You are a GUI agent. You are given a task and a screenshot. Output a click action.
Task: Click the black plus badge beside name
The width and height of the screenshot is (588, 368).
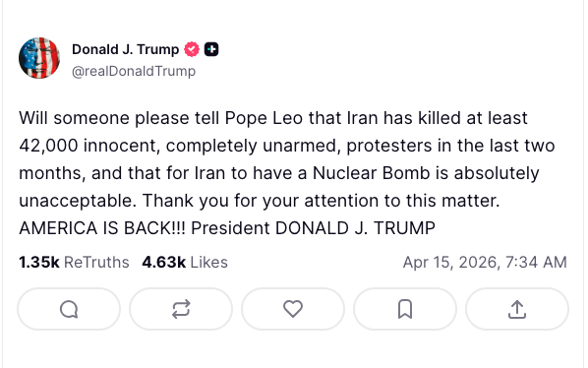click(211, 49)
